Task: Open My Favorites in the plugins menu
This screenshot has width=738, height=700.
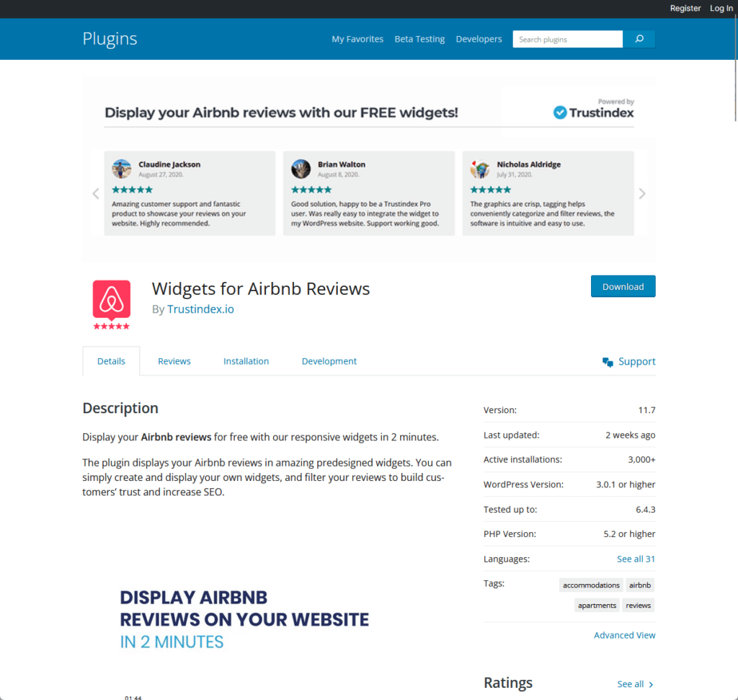Action: pyautogui.click(x=357, y=39)
